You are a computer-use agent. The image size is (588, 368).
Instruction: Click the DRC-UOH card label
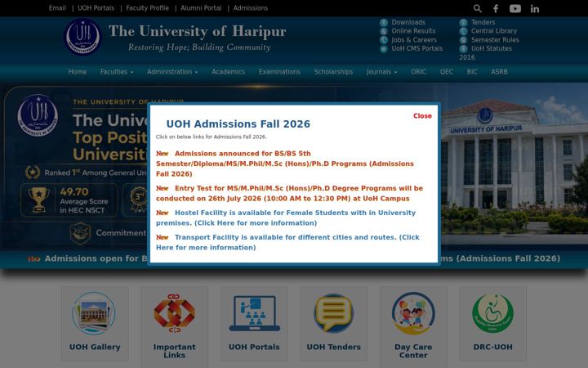[492, 347]
